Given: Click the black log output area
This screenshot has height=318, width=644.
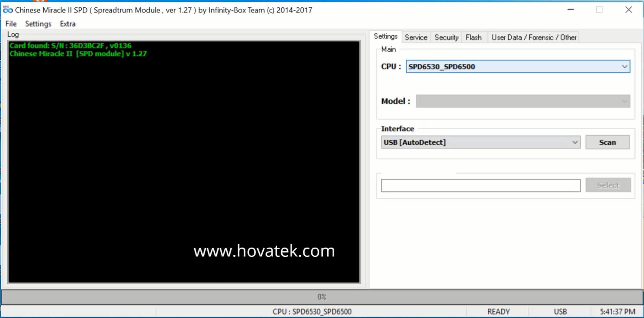Looking at the screenshot, I should (184, 162).
